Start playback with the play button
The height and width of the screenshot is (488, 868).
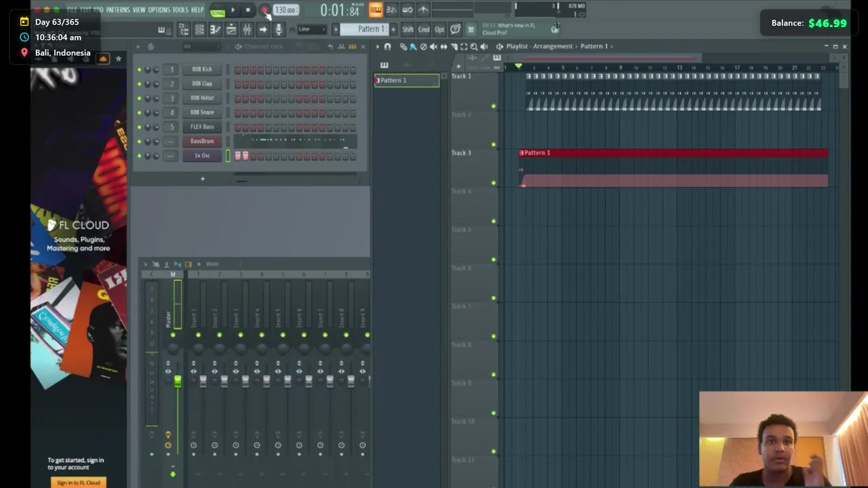pyautogui.click(x=233, y=10)
